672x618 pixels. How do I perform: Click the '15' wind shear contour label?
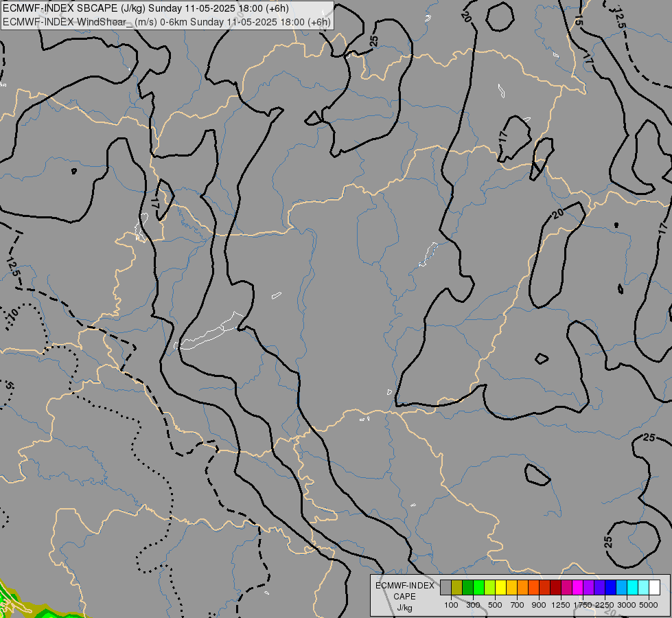tap(578, 20)
